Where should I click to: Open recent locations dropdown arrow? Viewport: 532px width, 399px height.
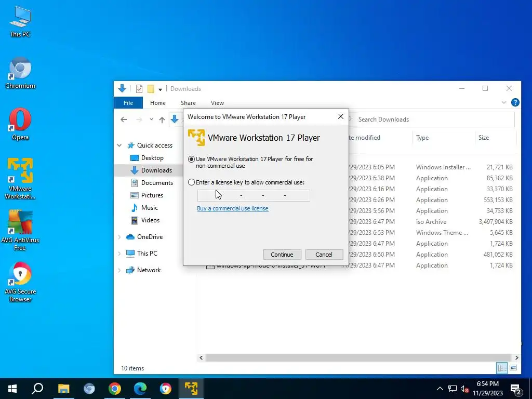pyautogui.click(x=151, y=119)
